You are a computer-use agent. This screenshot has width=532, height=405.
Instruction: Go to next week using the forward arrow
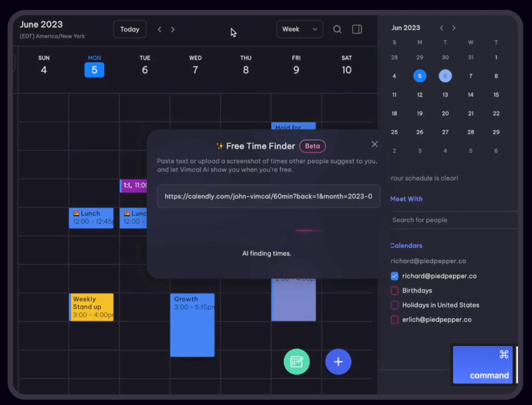173,29
